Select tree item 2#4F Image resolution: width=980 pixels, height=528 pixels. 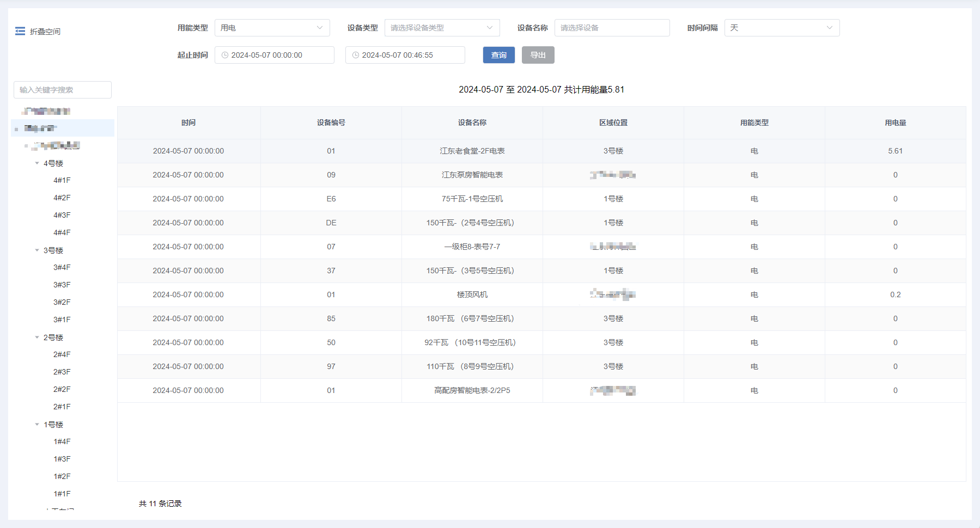point(62,354)
